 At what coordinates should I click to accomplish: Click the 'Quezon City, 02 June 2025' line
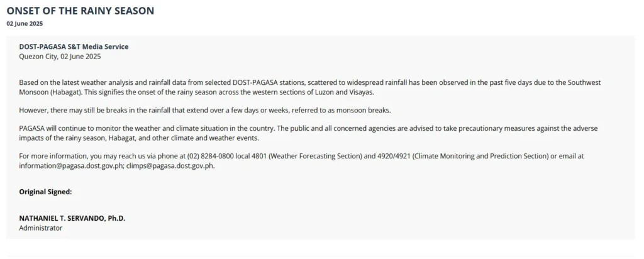(x=60, y=57)
